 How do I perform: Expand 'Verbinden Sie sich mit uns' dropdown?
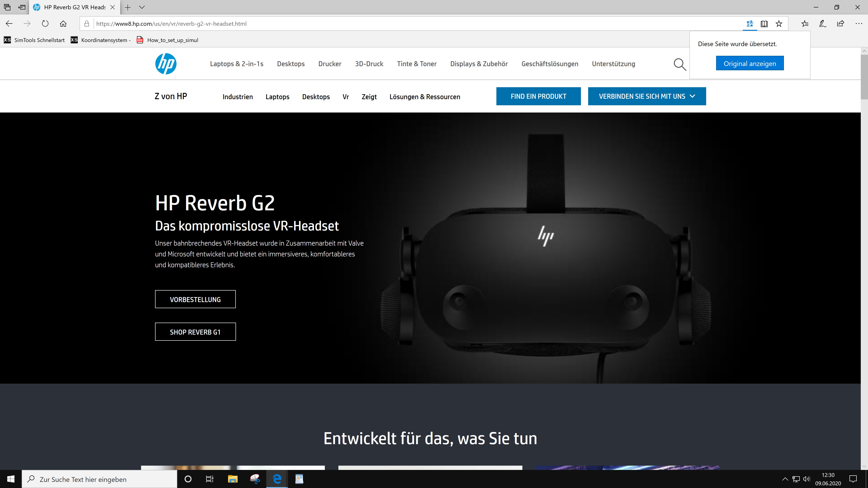click(647, 96)
